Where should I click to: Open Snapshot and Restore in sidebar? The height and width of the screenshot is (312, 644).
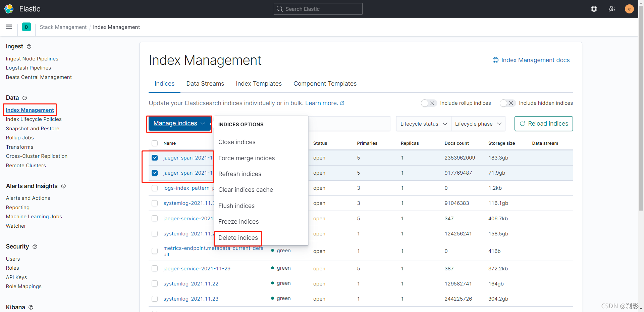(33, 129)
